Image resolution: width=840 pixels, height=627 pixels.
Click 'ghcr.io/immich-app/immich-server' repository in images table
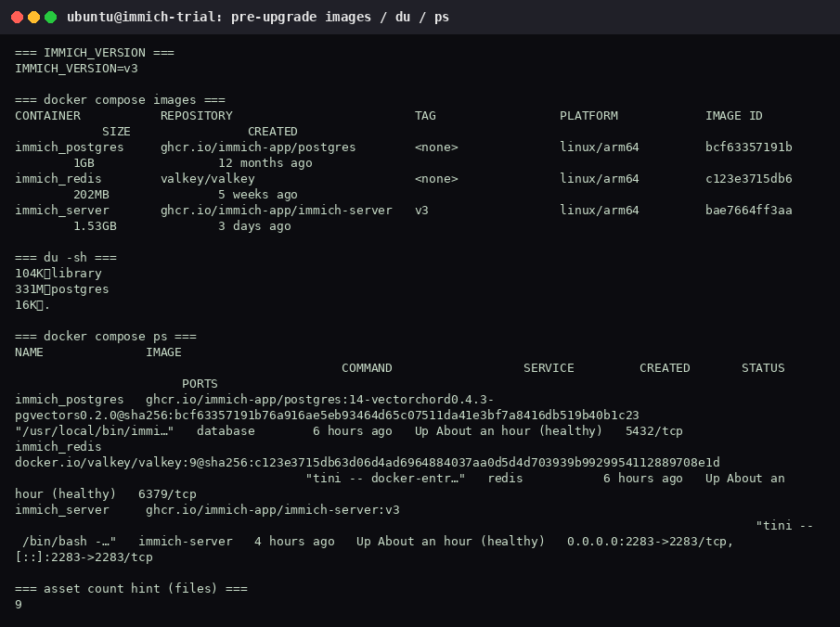coord(276,211)
